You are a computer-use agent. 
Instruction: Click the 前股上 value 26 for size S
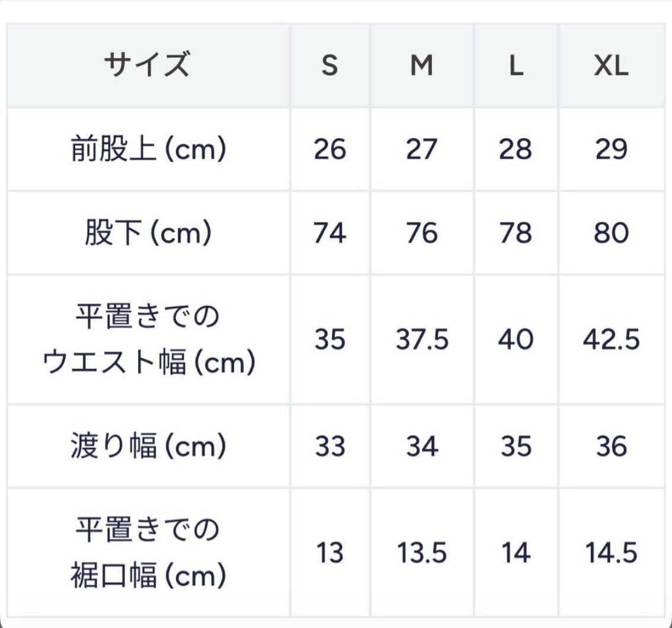(329, 149)
